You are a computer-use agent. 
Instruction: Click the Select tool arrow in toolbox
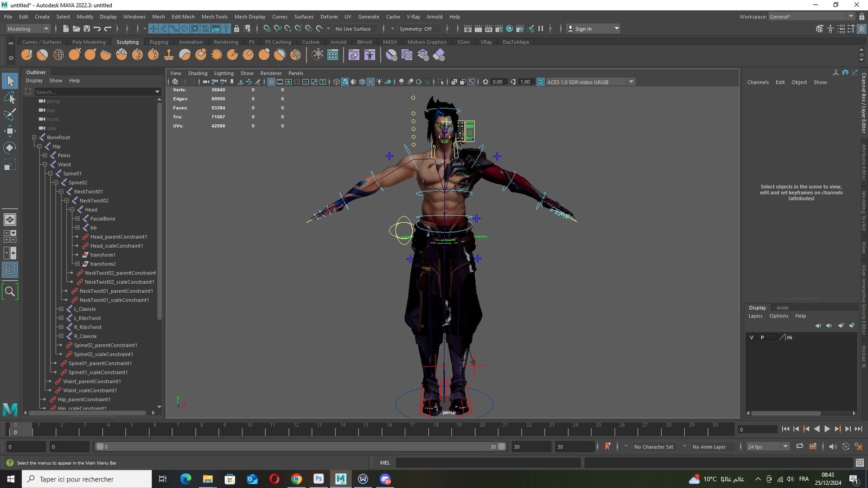(x=10, y=81)
